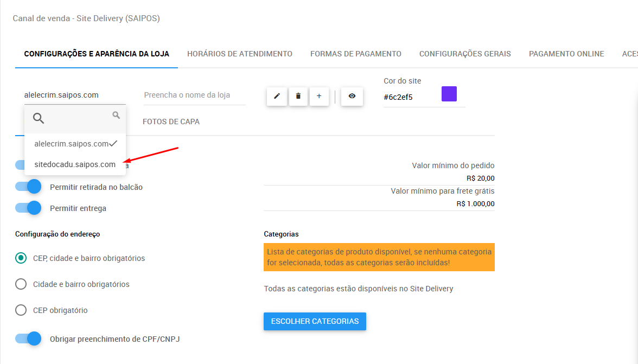This screenshot has height=364, width=638.
Task: Choose alelecrim.saipos.com in the dropdown
Action: tap(72, 144)
